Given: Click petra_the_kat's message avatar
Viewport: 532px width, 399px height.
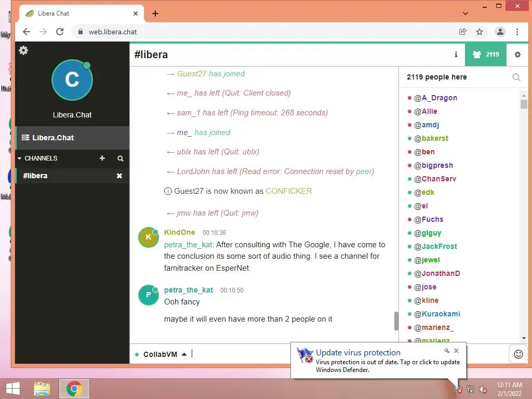Looking at the screenshot, I should coord(148,295).
